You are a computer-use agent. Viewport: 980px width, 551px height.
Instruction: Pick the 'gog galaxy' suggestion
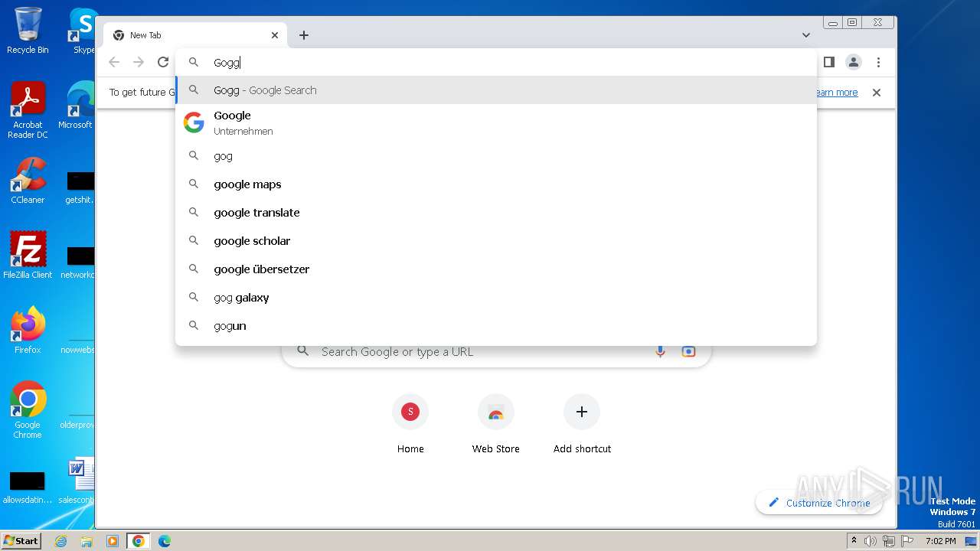point(496,298)
